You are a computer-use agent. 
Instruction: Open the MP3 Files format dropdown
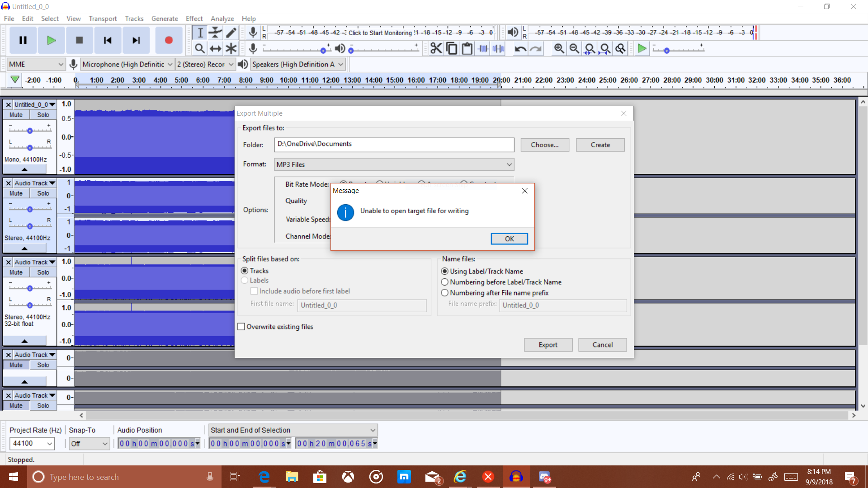394,164
